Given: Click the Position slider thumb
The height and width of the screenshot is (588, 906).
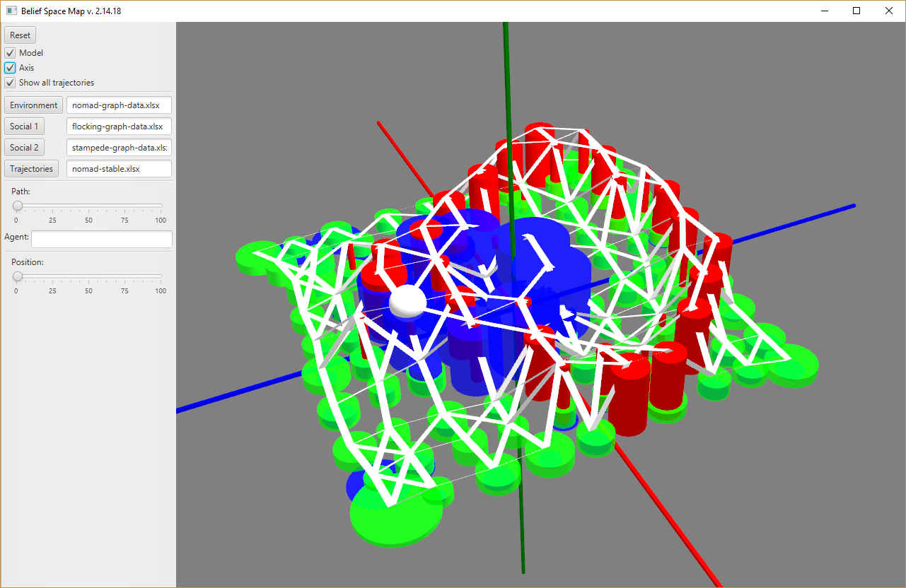Looking at the screenshot, I should point(18,276).
